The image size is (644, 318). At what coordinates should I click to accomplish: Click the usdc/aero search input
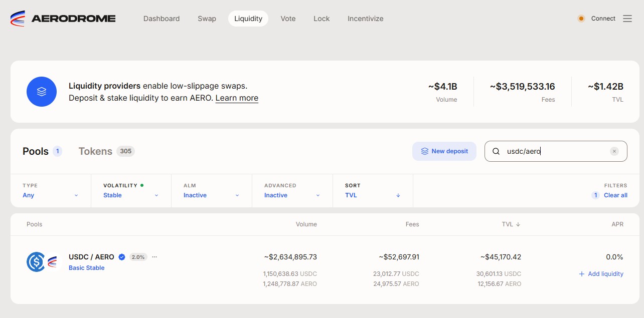pyautogui.click(x=556, y=151)
